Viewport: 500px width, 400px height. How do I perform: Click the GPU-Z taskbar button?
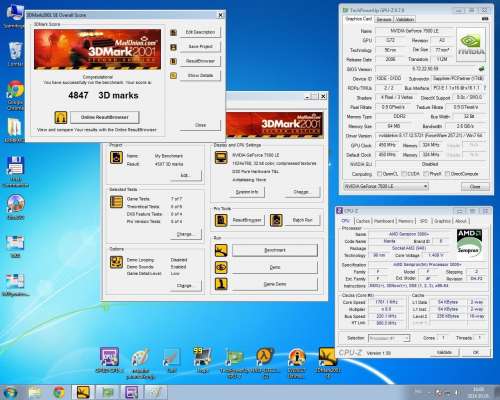click(x=108, y=392)
